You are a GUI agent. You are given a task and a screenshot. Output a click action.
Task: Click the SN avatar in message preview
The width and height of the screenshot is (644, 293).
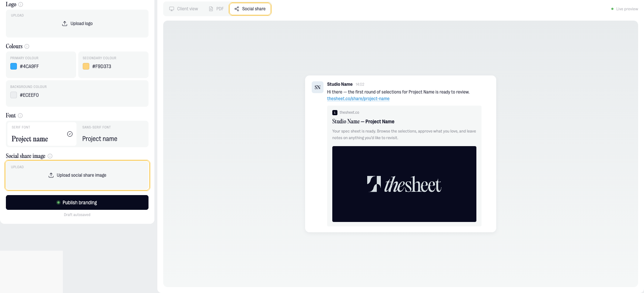318,87
